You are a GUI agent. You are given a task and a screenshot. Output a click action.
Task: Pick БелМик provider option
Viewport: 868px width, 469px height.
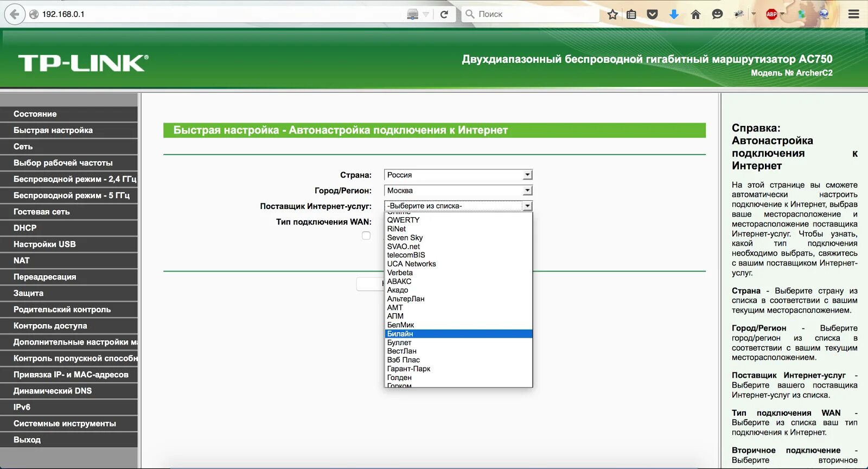click(458, 325)
